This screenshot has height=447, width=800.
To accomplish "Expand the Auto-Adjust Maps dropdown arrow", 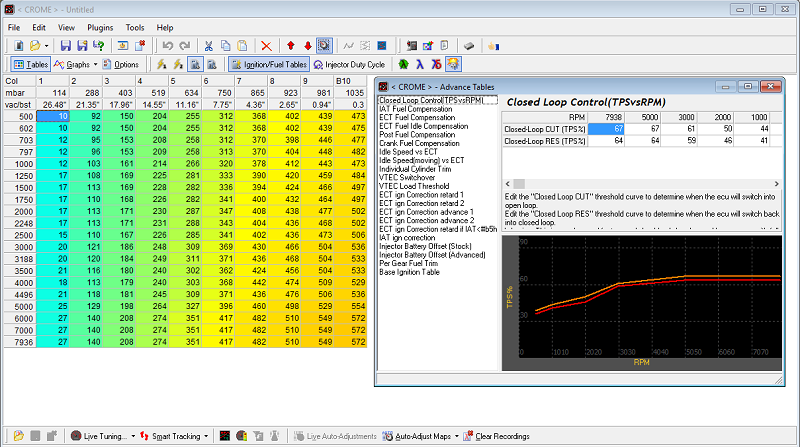I will click(x=457, y=436).
